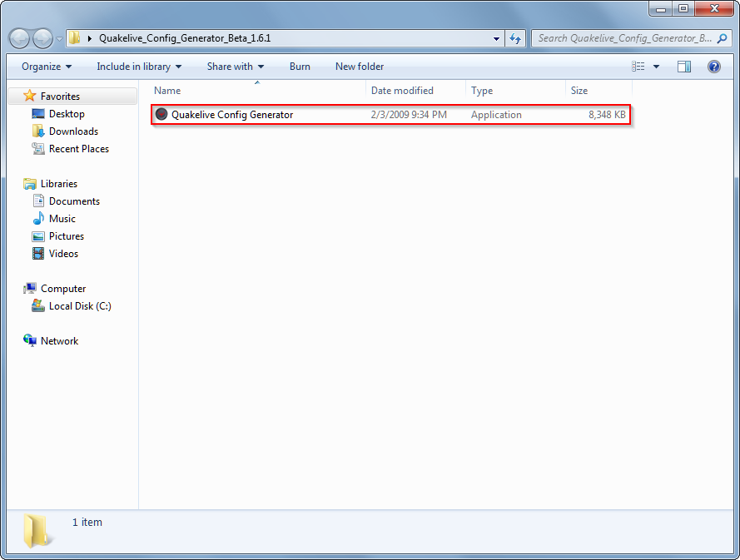Image resolution: width=740 pixels, height=560 pixels.
Task: Click the Forward navigation arrow button
Action: click(42, 38)
